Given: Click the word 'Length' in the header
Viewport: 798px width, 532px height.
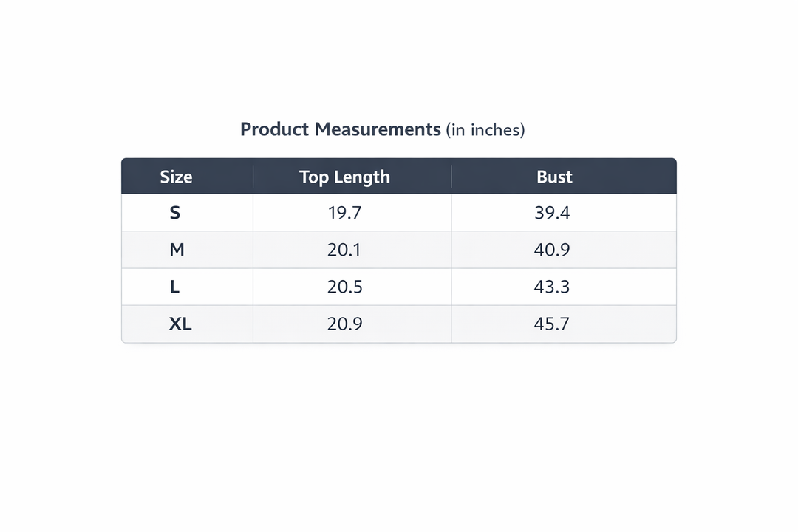Looking at the screenshot, I should tap(361, 177).
